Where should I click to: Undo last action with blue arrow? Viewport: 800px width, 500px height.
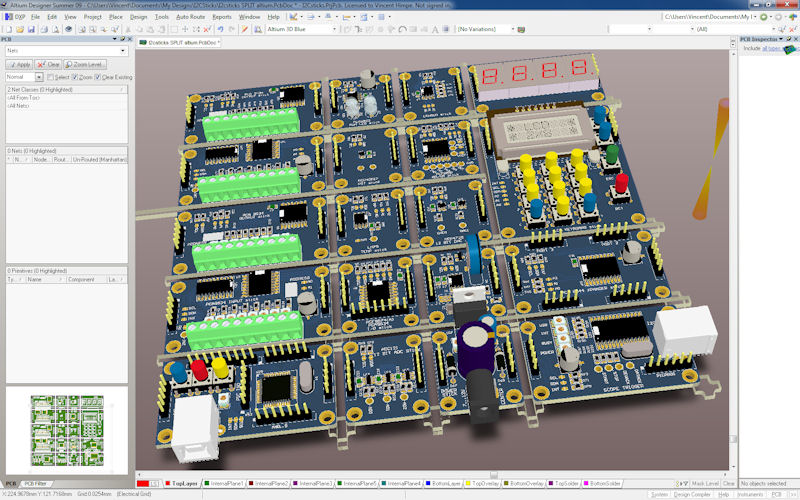220,30
